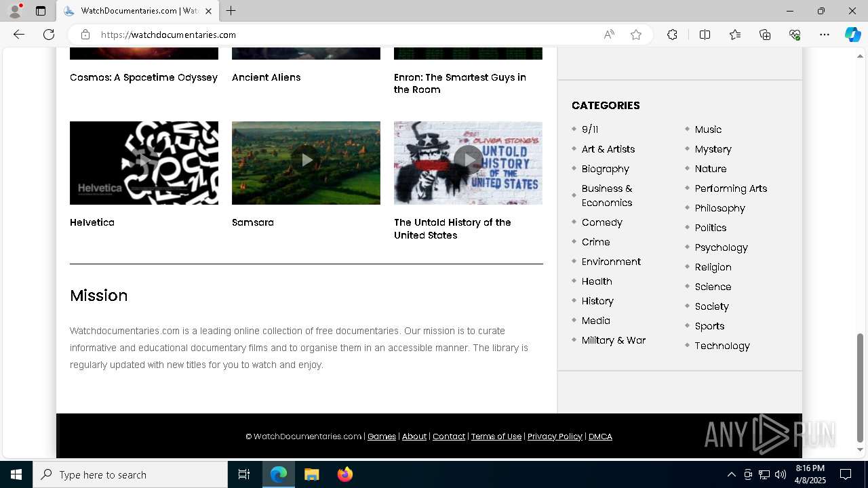This screenshot has height=488, width=868.
Task: Open Military & War category
Action: (614, 340)
